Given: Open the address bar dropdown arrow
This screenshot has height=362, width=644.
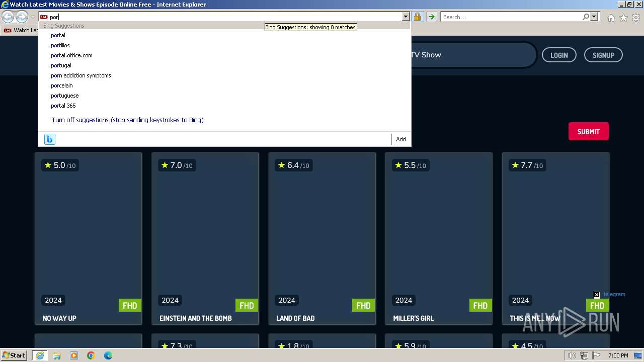Looking at the screenshot, I should (406, 17).
